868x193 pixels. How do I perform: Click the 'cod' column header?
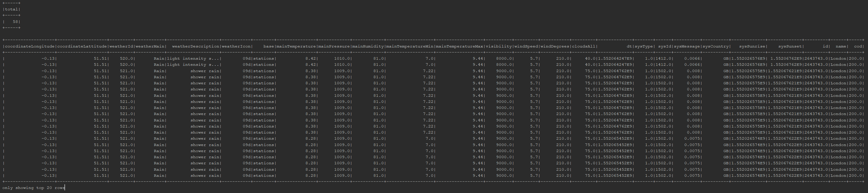pyautogui.click(x=858, y=46)
